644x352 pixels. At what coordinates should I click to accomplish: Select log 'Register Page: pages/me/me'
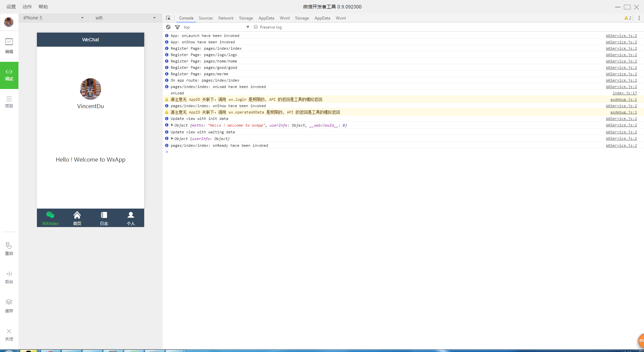[199, 74]
